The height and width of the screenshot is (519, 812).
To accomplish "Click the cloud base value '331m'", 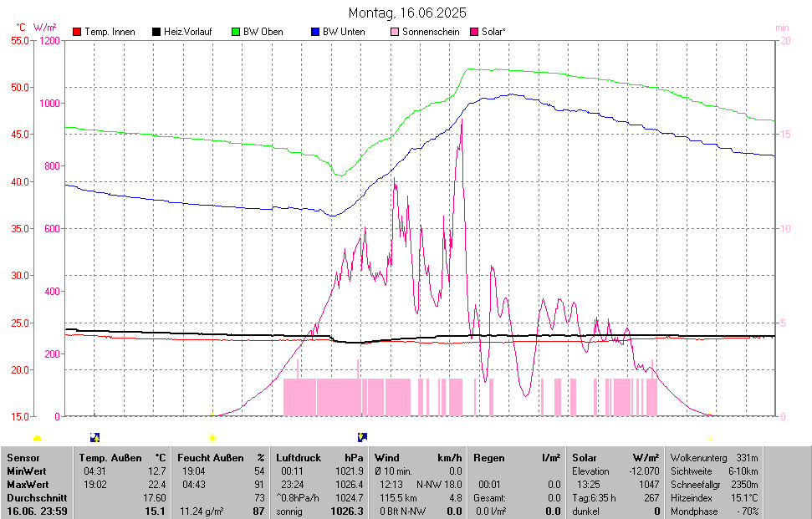I will (748, 458).
